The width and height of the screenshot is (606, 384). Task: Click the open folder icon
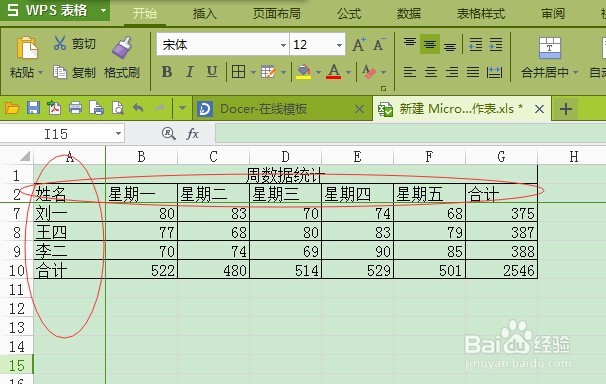click(x=12, y=108)
